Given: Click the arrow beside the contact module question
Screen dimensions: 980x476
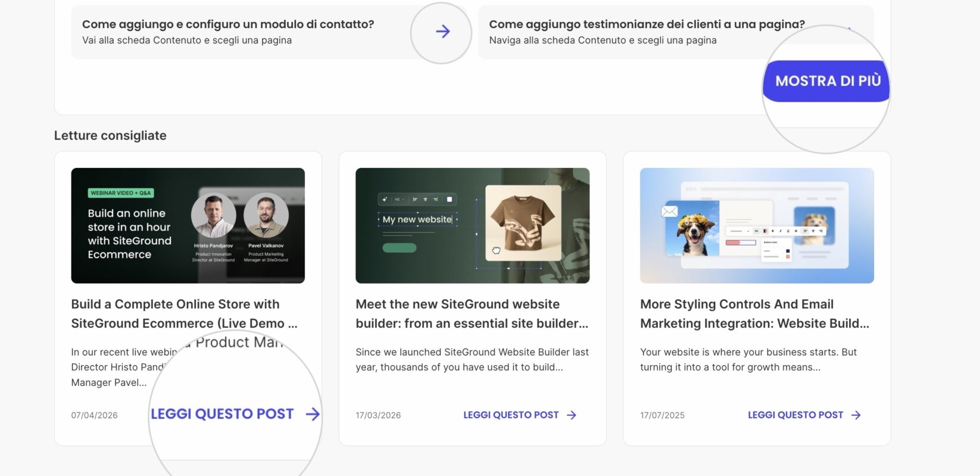Looking at the screenshot, I should click(x=442, y=32).
